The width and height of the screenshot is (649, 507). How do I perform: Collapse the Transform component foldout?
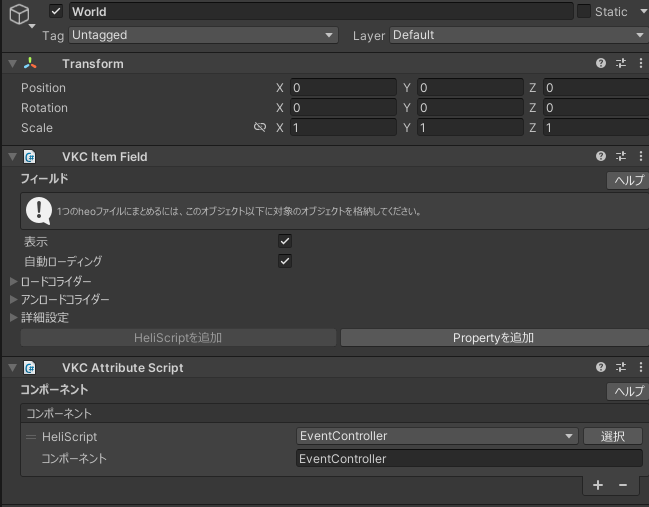(x=12, y=63)
